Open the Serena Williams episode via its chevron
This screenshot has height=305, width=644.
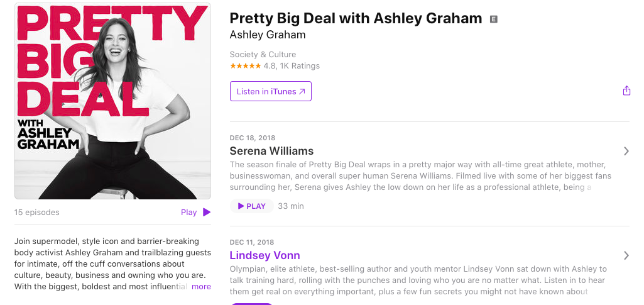(626, 151)
